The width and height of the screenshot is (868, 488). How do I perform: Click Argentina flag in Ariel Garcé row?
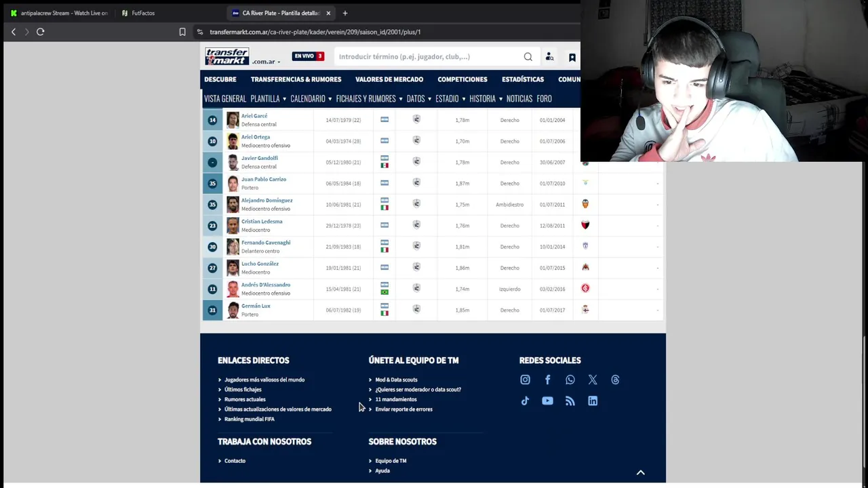tap(384, 120)
